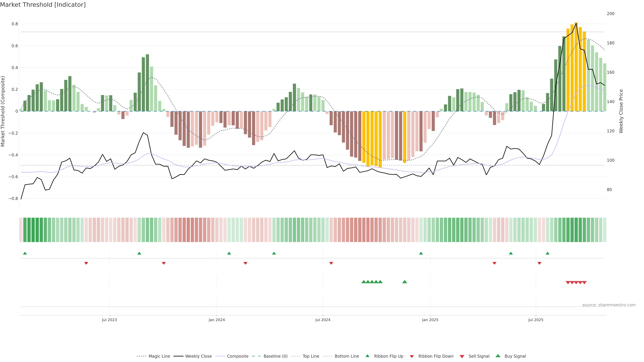Screen dimensions: 644x362
Task: Click the Jul 2025 x-axis label
Action: [x=535, y=320]
